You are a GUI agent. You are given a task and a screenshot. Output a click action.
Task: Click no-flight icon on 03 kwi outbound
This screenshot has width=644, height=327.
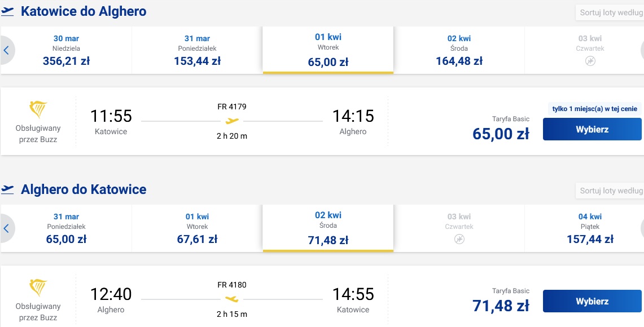tap(590, 61)
